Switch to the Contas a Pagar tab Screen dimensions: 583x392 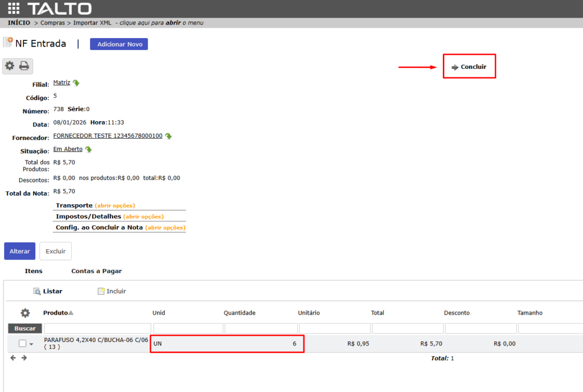96,271
